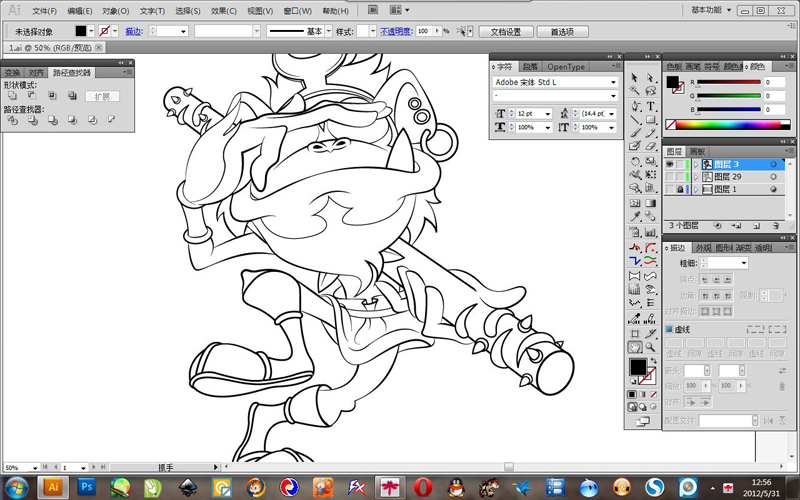Viewport: 800px width, 500px height.
Task: Open Opera browser from the taskbar
Action: (423, 488)
